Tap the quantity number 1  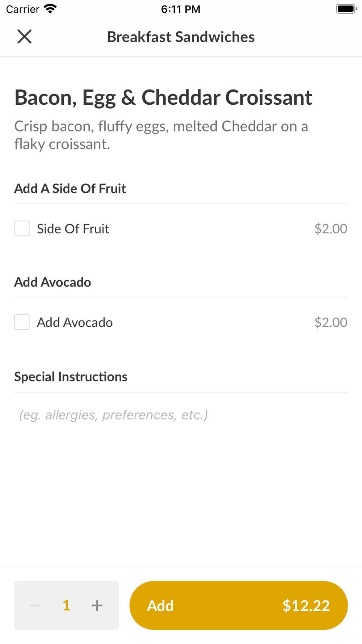pyautogui.click(x=66, y=605)
